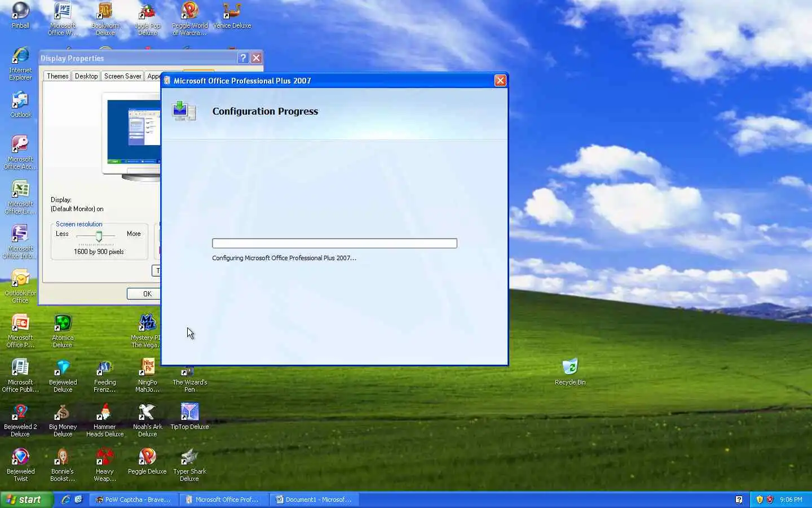Screen dimensions: 812x508
Task: Select the Typer Shark Deluxe icon
Action: click(189, 465)
